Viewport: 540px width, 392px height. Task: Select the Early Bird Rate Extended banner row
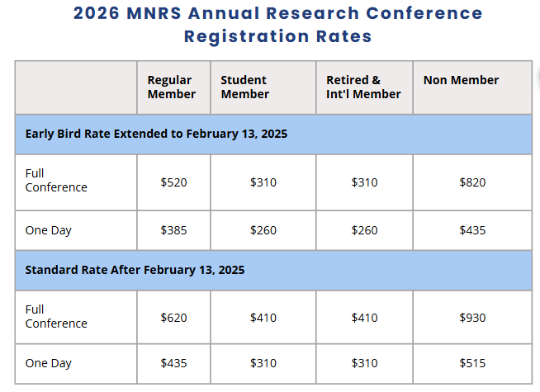click(156, 134)
